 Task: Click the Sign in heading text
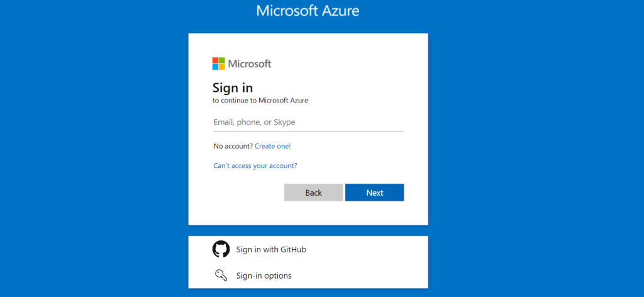[x=233, y=87]
